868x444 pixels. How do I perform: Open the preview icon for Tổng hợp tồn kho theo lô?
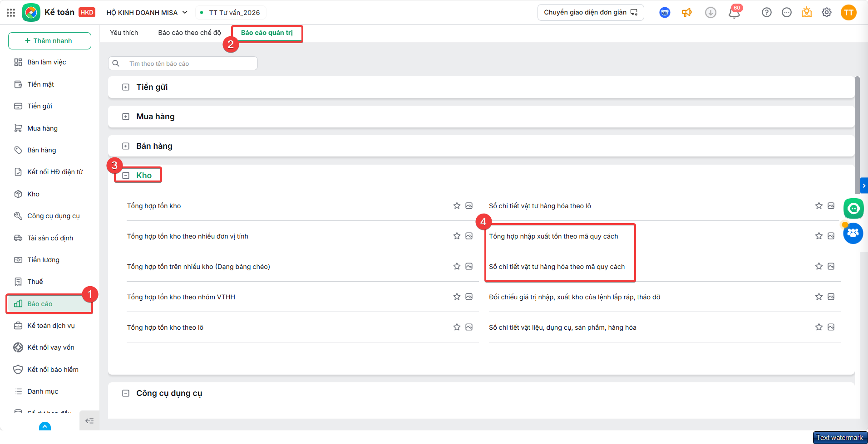469,327
